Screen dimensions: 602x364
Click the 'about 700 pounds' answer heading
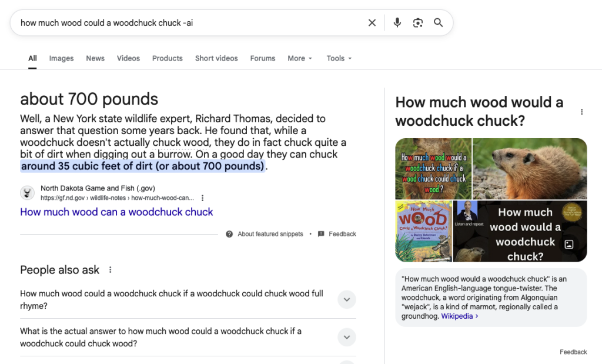[x=89, y=99]
